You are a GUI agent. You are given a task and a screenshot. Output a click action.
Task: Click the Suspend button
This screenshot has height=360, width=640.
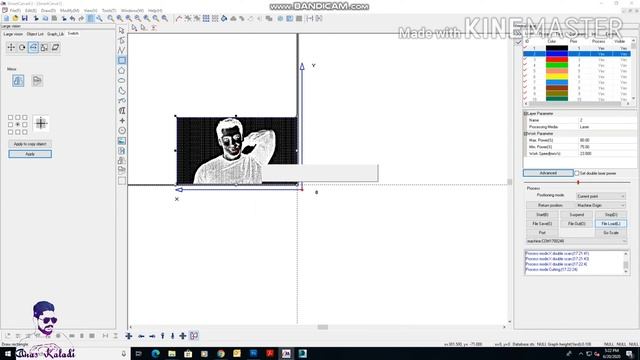coord(577,215)
